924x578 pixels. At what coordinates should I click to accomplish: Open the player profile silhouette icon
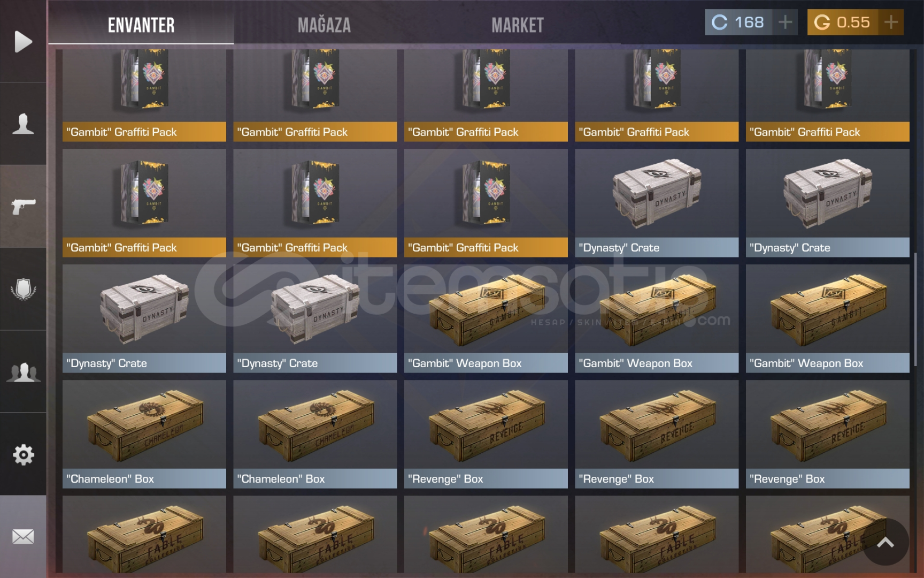click(23, 124)
